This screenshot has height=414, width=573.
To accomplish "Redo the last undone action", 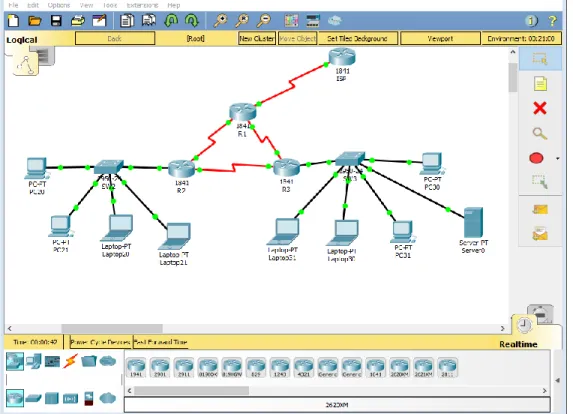I will tap(191, 20).
